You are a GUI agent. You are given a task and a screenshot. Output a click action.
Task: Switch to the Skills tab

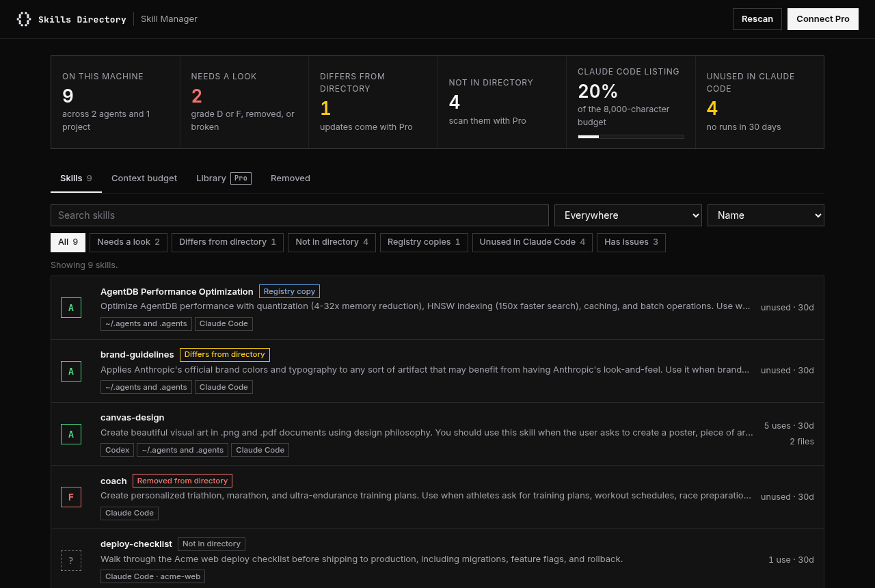pos(76,178)
